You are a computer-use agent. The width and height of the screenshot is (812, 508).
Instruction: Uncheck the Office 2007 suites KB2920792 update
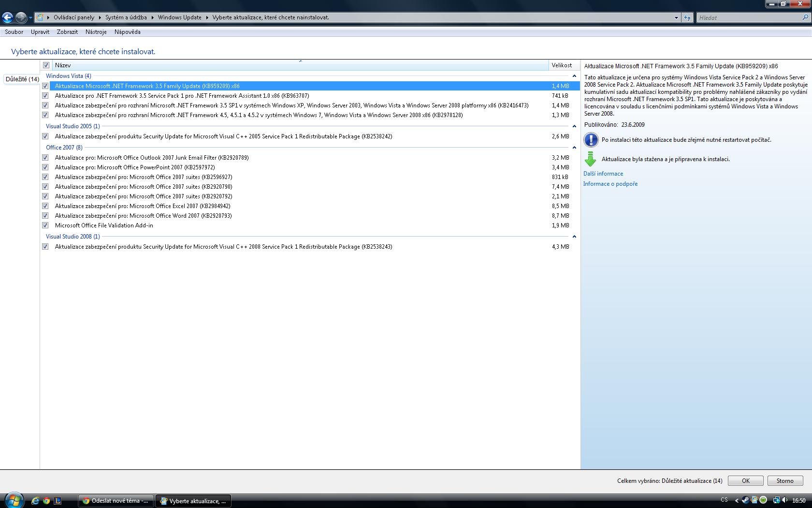(45, 196)
